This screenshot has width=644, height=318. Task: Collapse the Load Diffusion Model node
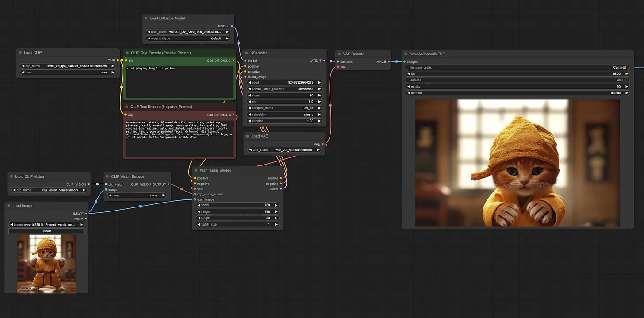(x=146, y=19)
